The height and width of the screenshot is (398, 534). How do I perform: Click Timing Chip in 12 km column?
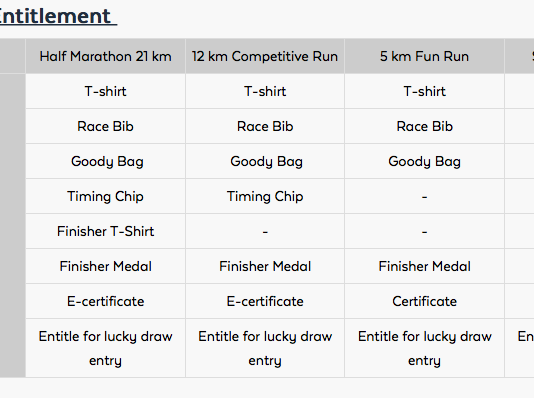click(x=265, y=197)
